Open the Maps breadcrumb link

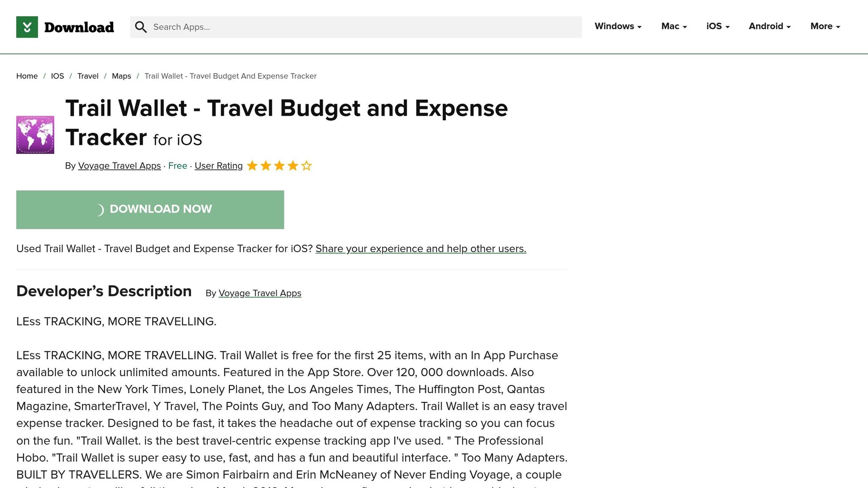121,76
